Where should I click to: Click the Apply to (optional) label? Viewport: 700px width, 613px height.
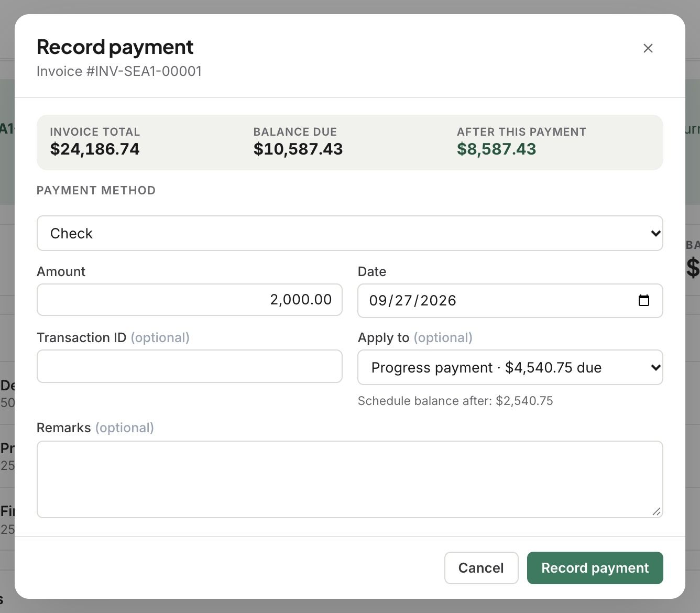(x=415, y=337)
